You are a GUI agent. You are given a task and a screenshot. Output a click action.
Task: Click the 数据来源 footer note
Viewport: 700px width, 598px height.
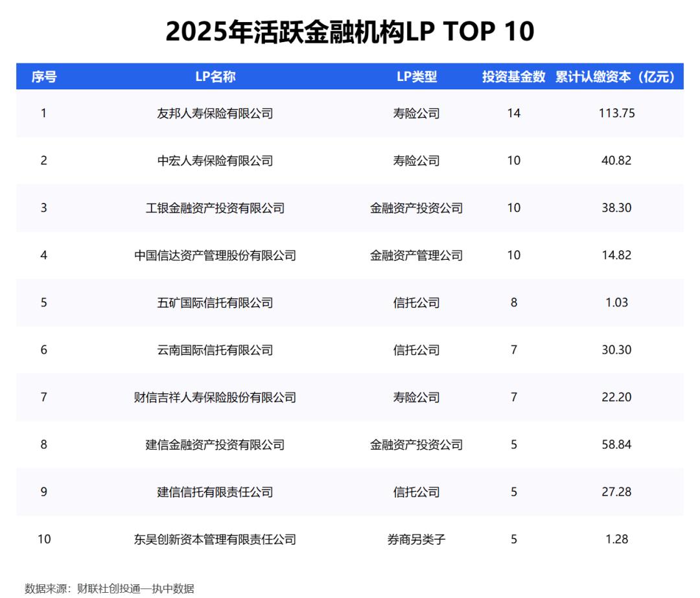click(x=110, y=589)
